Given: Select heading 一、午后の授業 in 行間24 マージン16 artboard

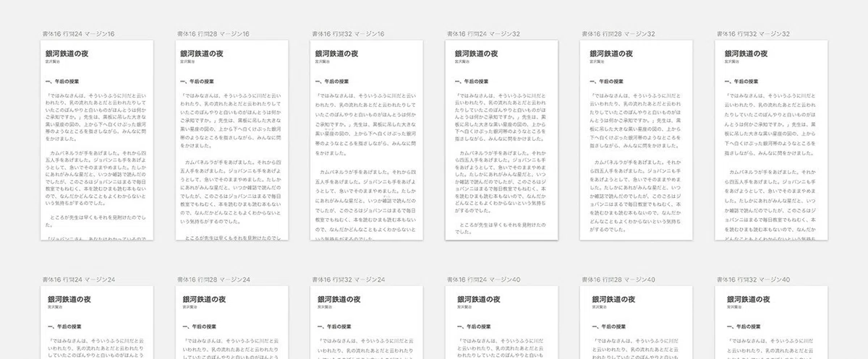Looking at the screenshot, I should [x=62, y=82].
